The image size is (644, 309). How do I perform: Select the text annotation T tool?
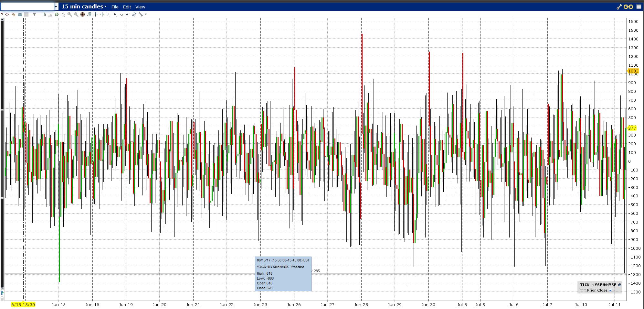pyautogui.click(x=20, y=14)
